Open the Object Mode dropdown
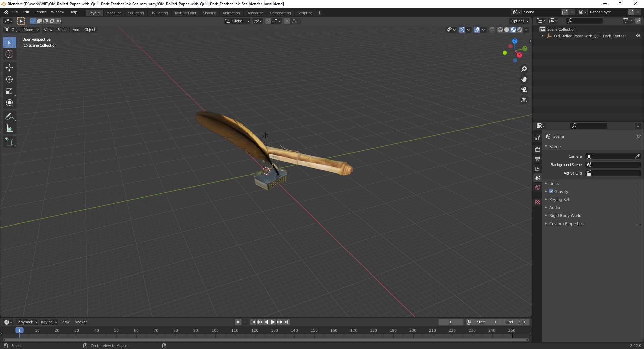Image resolution: width=644 pixels, height=349 pixels. pos(22,30)
